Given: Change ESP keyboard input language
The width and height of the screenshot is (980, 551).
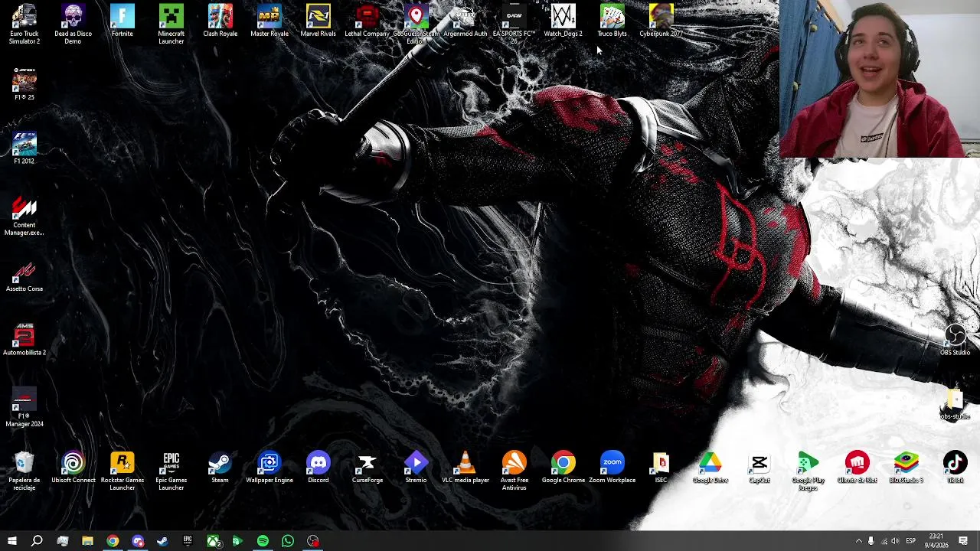Looking at the screenshot, I should point(911,541).
